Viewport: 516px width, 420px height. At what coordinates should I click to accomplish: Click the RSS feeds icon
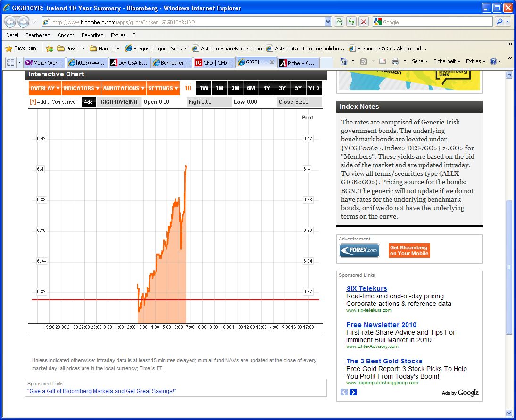(x=364, y=61)
